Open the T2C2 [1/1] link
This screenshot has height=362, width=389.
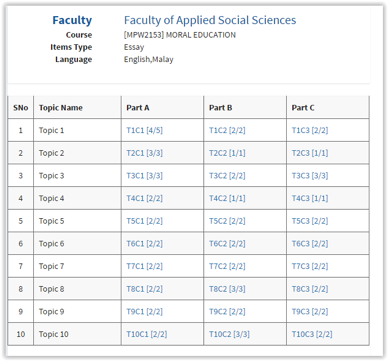(227, 153)
